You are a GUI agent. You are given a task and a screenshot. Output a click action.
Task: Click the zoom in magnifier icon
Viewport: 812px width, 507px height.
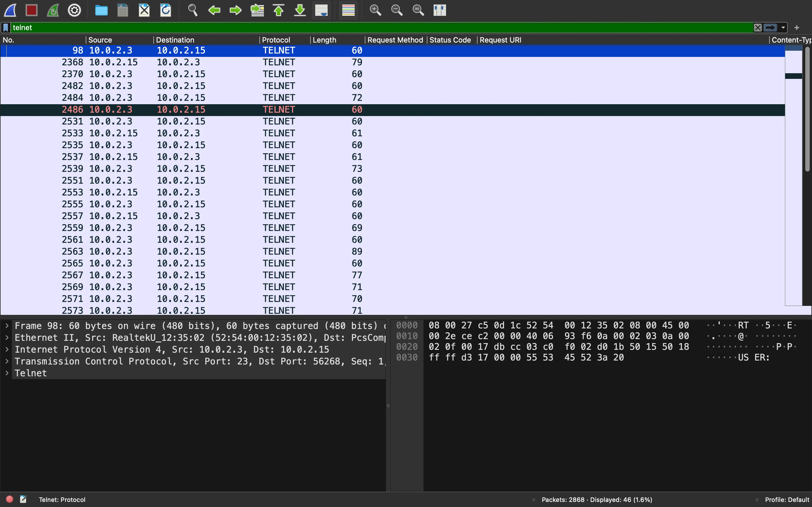click(375, 10)
